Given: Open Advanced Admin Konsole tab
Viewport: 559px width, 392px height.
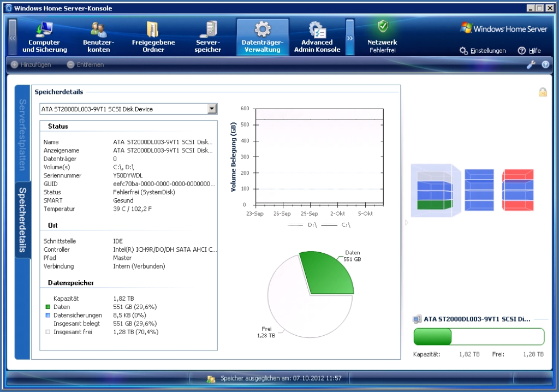Looking at the screenshot, I should pyautogui.click(x=317, y=37).
